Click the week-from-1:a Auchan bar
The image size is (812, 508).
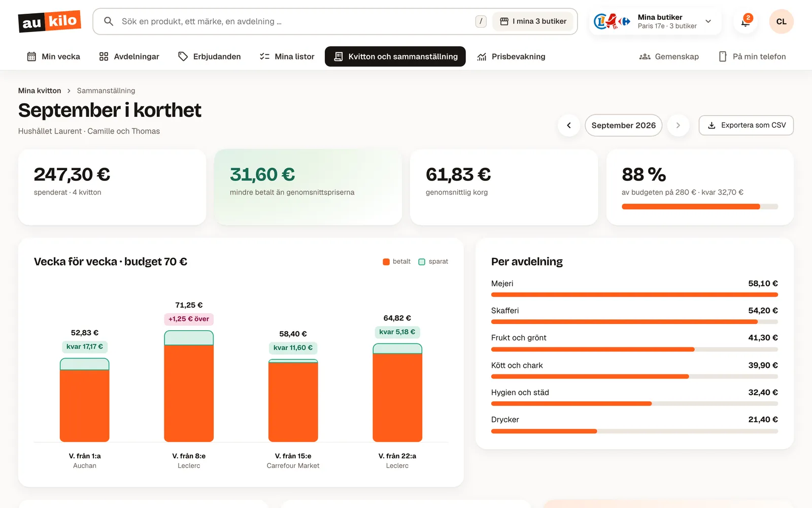pyautogui.click(x=84, y=400)
